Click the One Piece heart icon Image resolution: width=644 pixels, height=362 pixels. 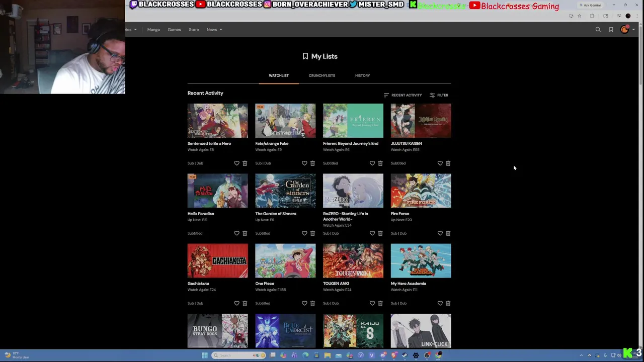(x=304, y=303)
